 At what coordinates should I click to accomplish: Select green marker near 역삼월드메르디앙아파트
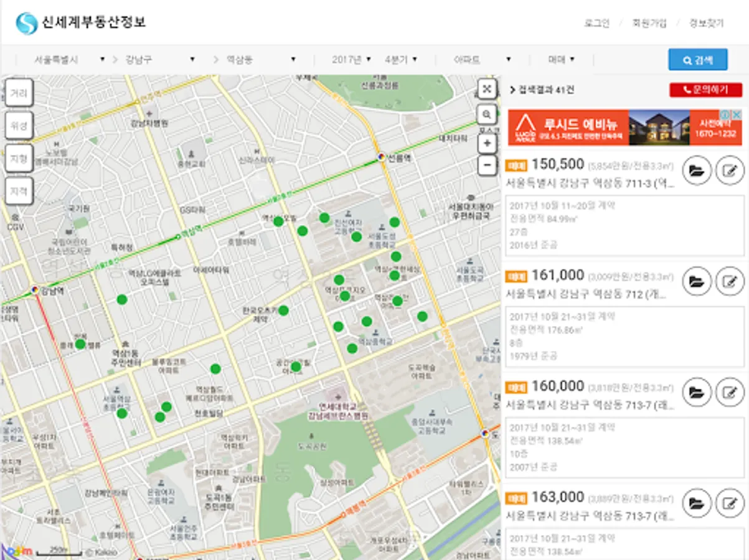(x=215, y=369)
